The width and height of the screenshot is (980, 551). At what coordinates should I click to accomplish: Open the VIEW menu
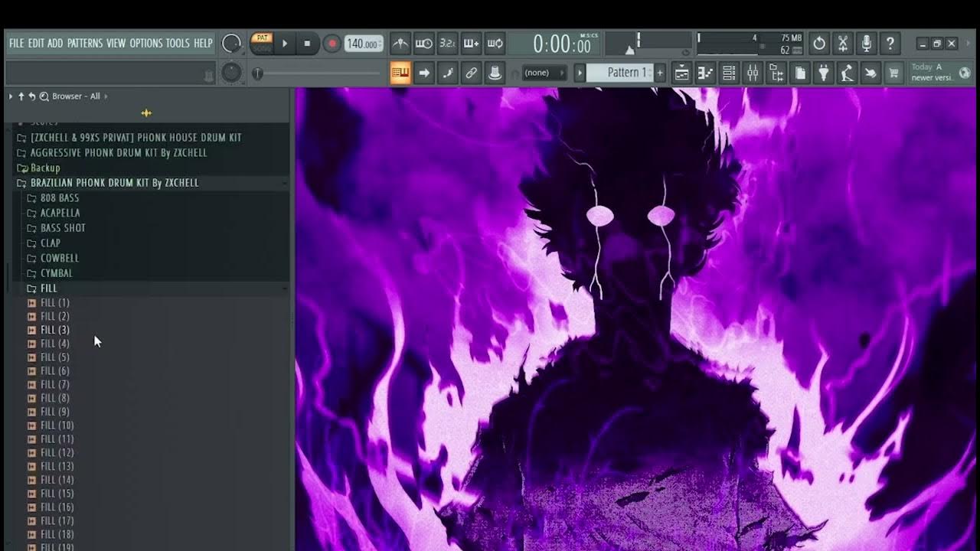(116, 43)
